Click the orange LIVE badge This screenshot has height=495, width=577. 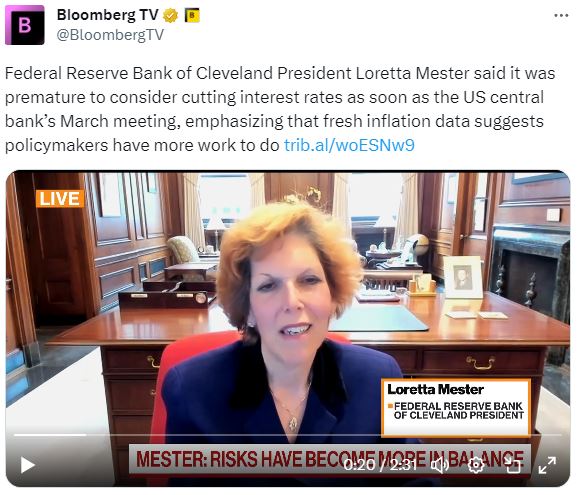click(60, 199)
